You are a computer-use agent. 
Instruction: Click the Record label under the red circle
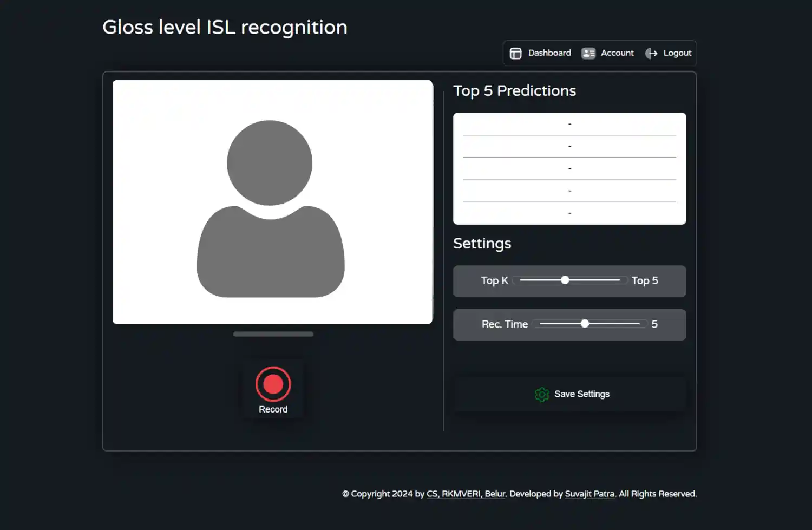pos(273,409)
